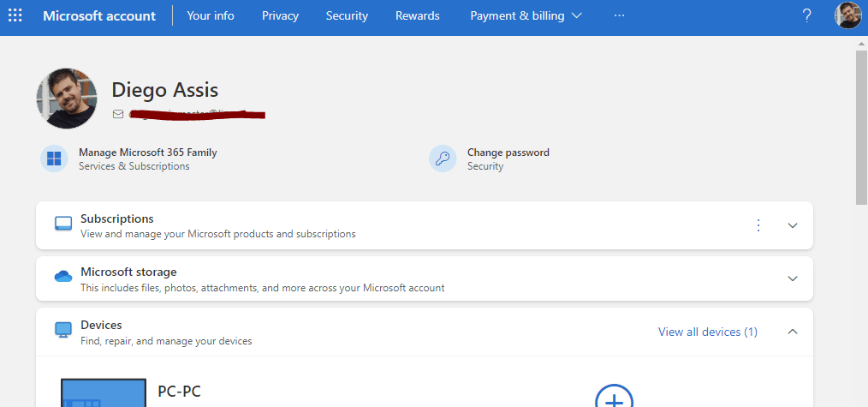Click the PC-PC device image
This screenshot has width=868, height=407.
[x=104, y=392]
